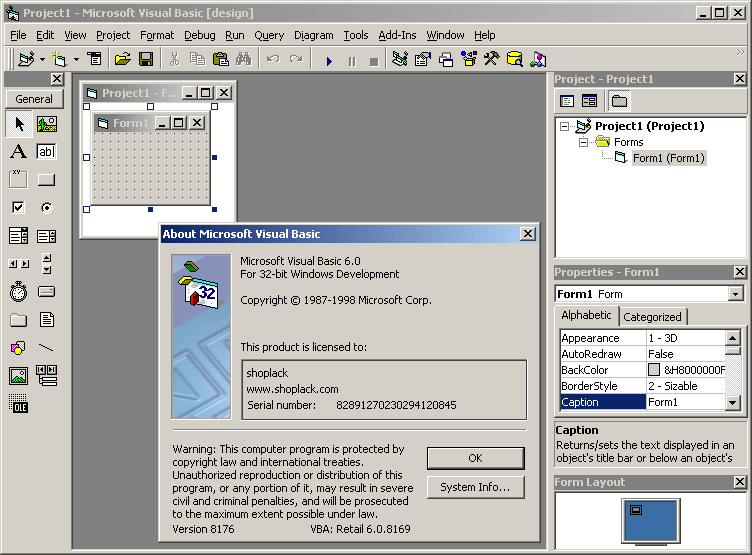Select the OptionButton control tool
The image size is (752, 555).
[47, 208]
